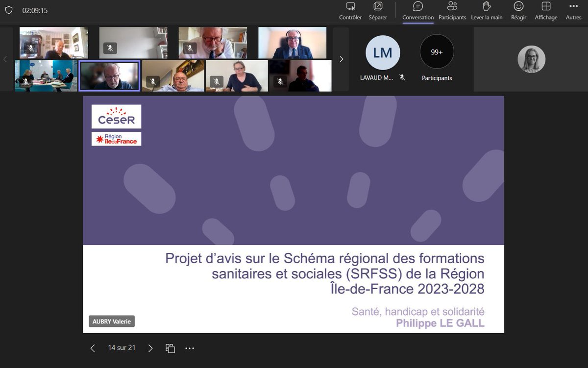Click the slide title Projet d'avis text
This screenshot has width=588, height=368.
(x=324, y=273)
